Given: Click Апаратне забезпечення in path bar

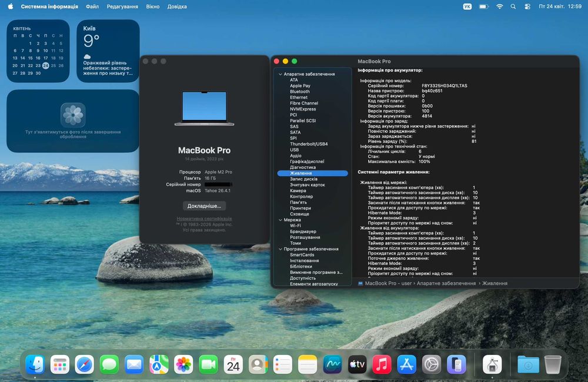Looking at the screenshot, I should click(x=446, y=283).
